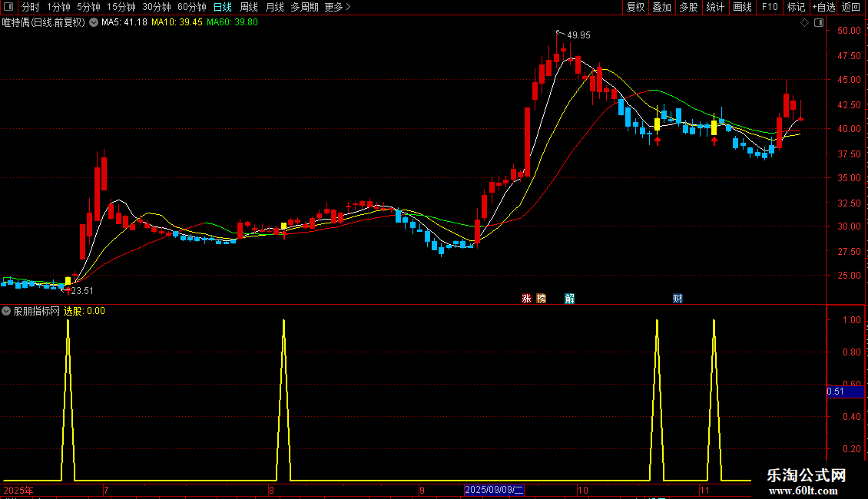Click month 7 on the time axis

(106, 490)
